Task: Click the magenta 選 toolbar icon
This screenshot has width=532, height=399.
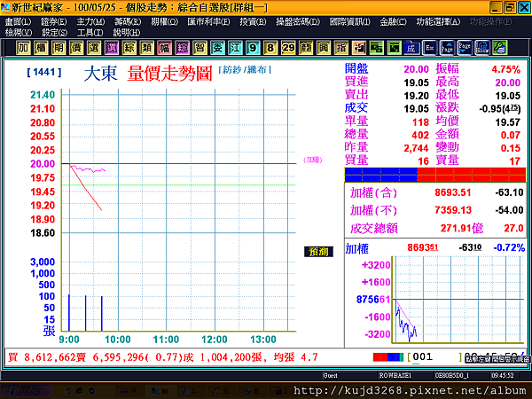Action: pyautogui.click(x=112, y=48)
